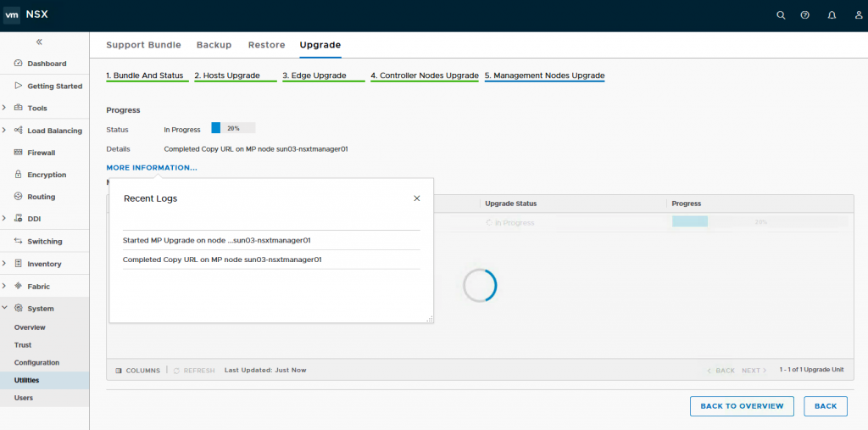The width and height of the screenshot is (868, 430).
Task: Collapse the System menu arrow
Action: (x=4, y=308)
